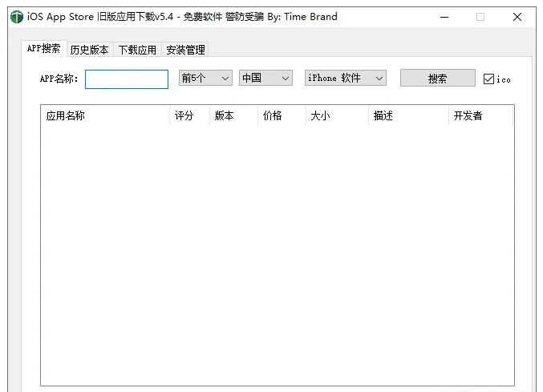The width and height of the screenshot is (543, 392).
Task: Click the green T app icon in title bar
Action: tap(16, 17)
